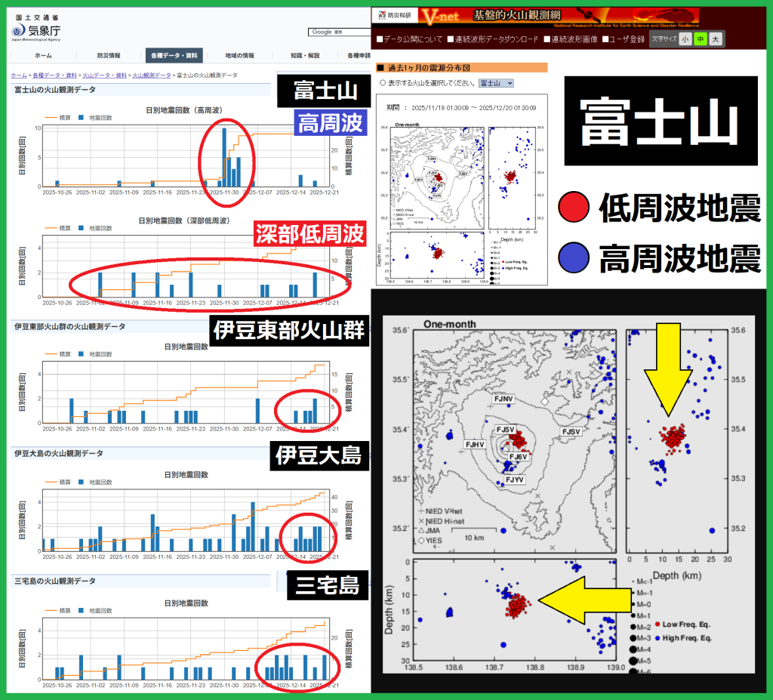Open the ユーザ登録 link
Image resolution: width=773 pixels, height=700 pixels.
[624, 39]
